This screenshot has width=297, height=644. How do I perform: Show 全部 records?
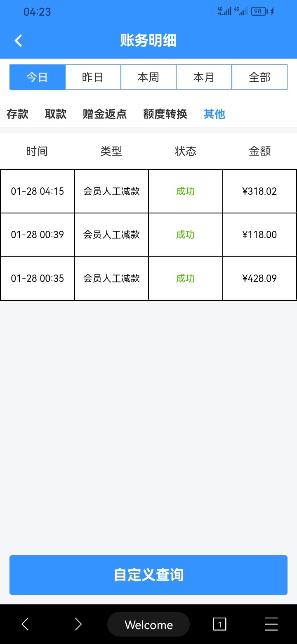[x=259, y=77]
